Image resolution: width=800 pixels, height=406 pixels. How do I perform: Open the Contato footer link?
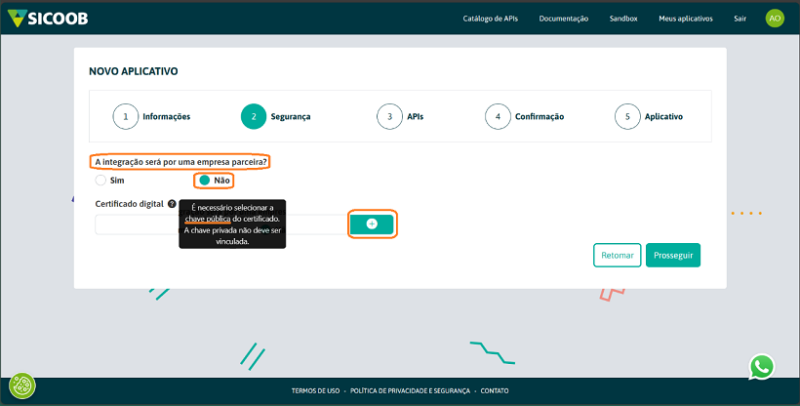pos(494,391)
